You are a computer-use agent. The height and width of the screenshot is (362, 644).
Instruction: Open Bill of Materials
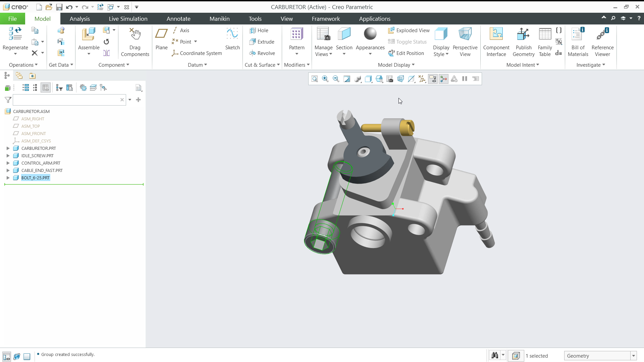578,42
